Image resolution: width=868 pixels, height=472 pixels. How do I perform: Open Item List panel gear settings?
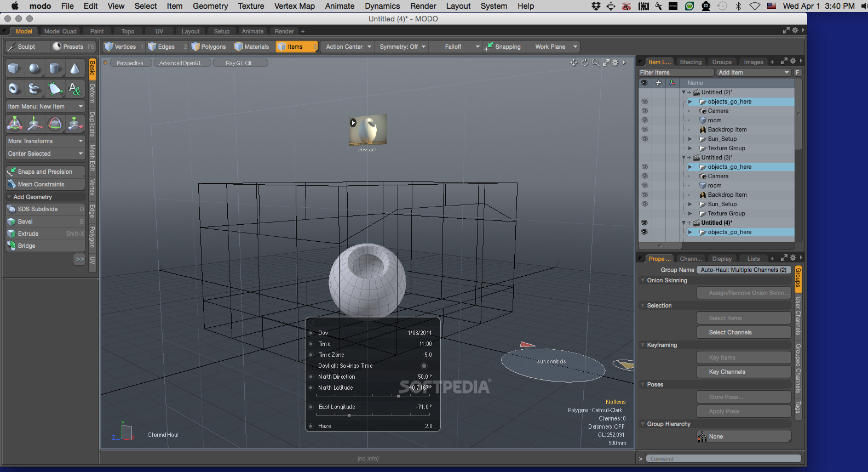point(792,61)
